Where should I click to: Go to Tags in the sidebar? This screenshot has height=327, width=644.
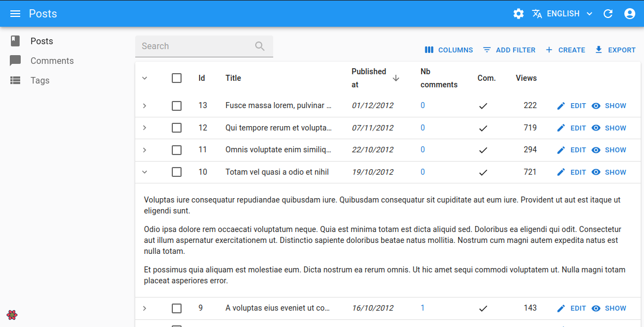coord(40,80)
